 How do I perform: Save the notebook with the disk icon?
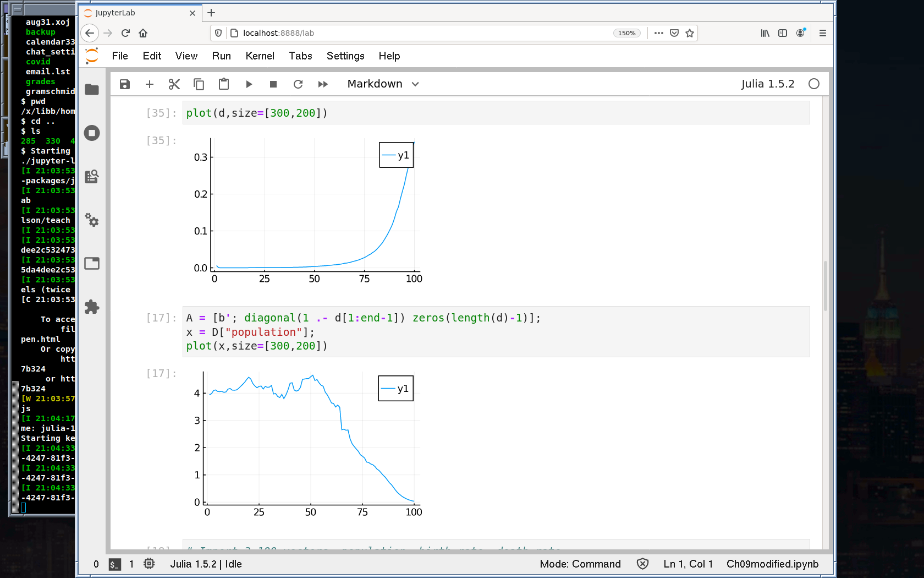[x=125, y=84]
